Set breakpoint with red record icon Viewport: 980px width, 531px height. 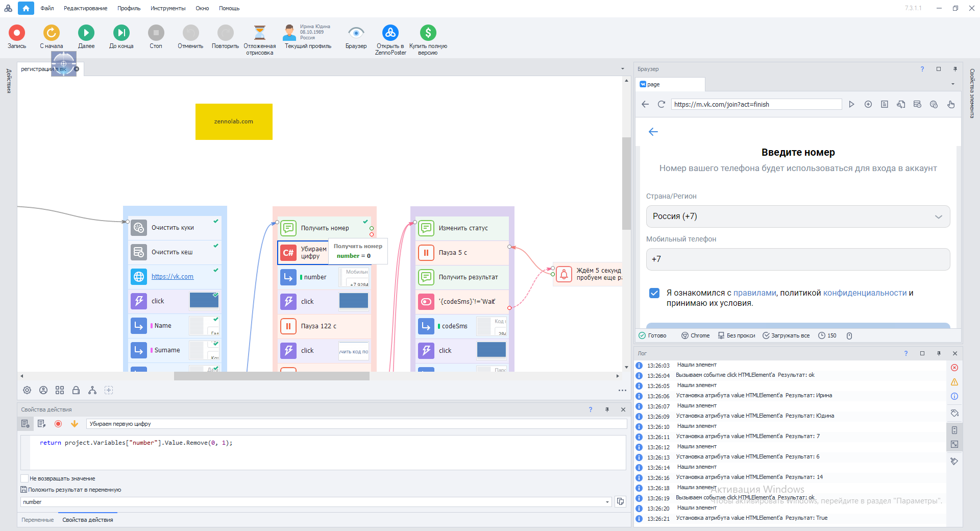(x=58, y=424)
